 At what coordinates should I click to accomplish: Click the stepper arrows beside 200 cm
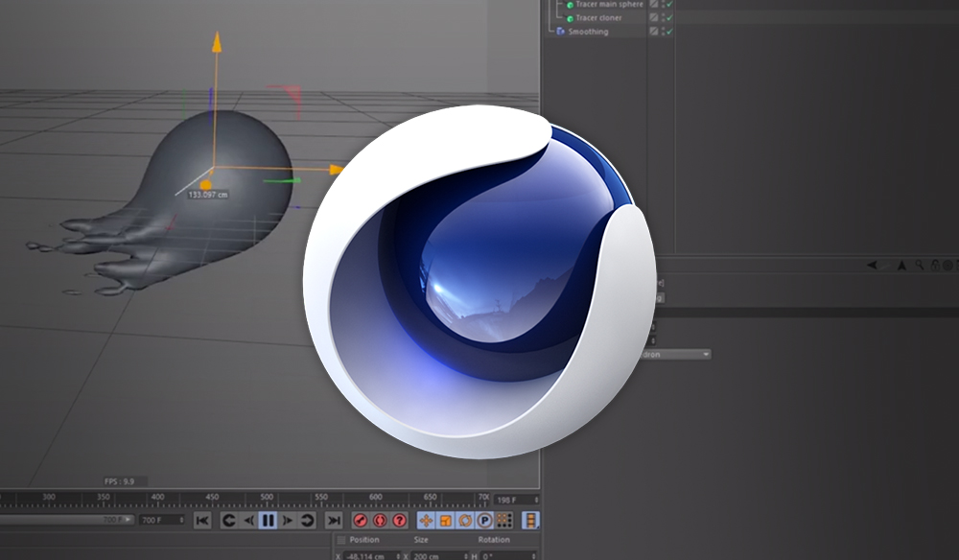click(x=466, y=554)
